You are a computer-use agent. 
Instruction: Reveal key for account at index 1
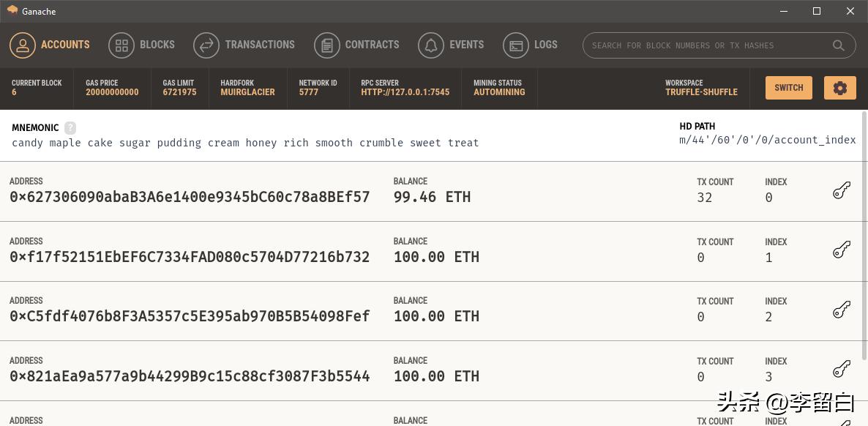click(x=841, y=250)
